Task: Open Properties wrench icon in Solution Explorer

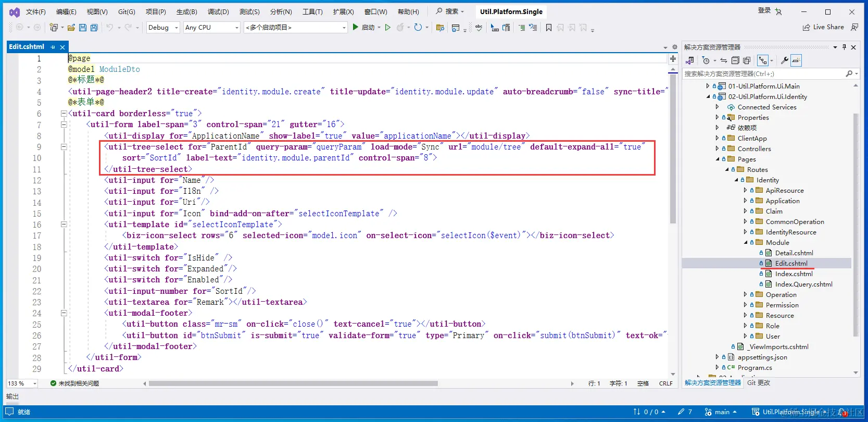Action: [x=785, y=60]
